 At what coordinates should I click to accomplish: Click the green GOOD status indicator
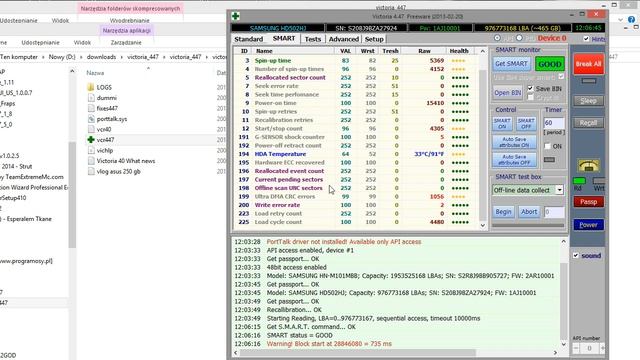click(549, 64)
